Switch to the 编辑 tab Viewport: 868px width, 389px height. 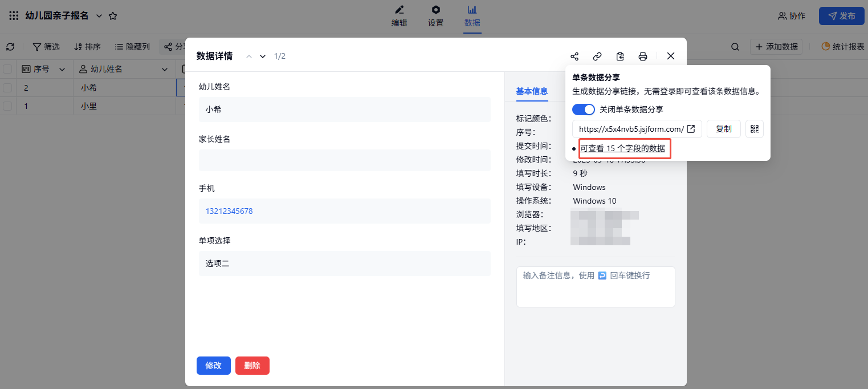point(399,16)
